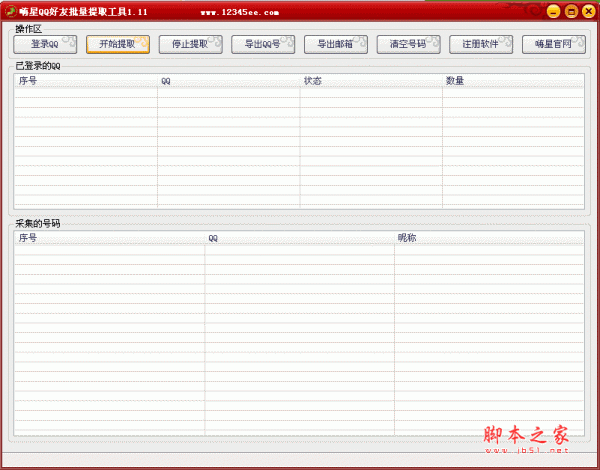Stop extraction via 停止提取 button
600x470 pixels.
pyautogui.click(x=191, y=44)
